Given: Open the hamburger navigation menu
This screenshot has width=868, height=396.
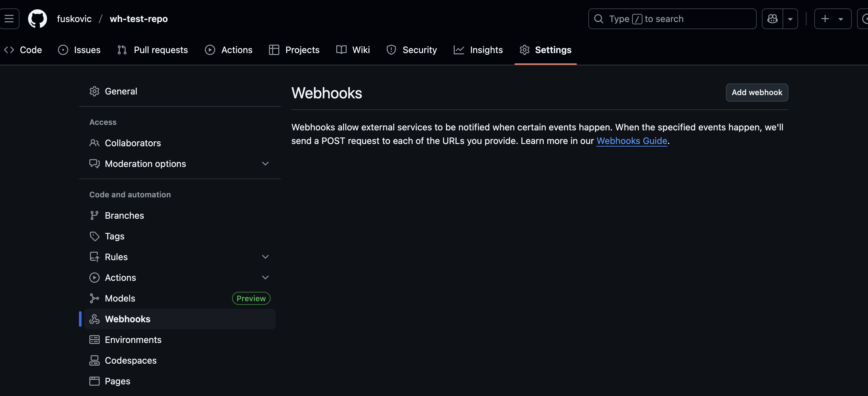Looking at the screenshot, I should 9,19.
